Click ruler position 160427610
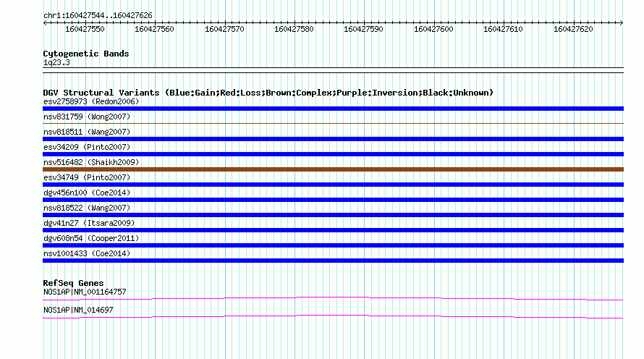This screenshot has height=359, width=644. click(x=503, y=29)
